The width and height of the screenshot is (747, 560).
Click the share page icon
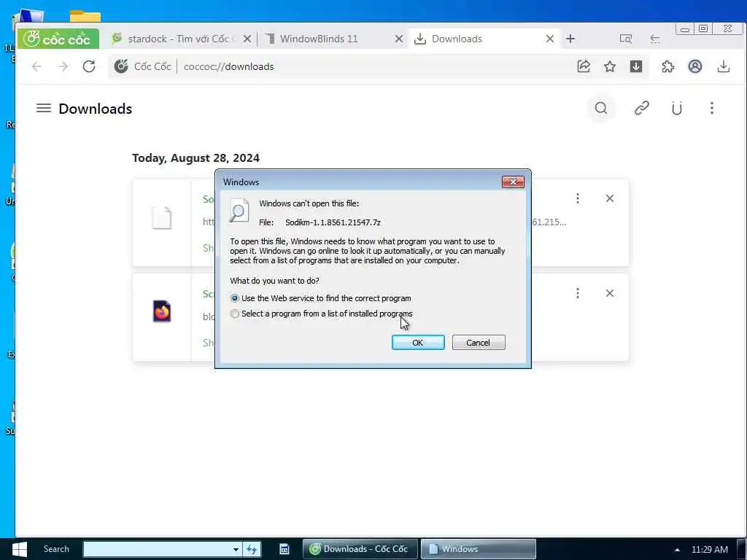[584, 66]
